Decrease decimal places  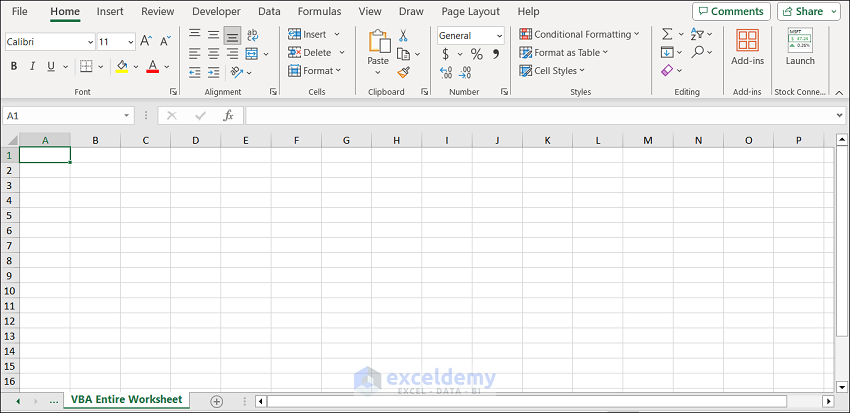(465, 72)
